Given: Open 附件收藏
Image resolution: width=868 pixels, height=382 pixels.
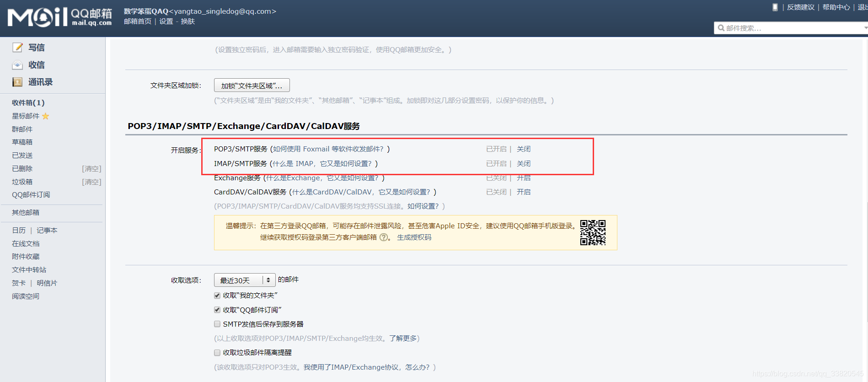Looking at the screenshot, I should tap(26, 257).
